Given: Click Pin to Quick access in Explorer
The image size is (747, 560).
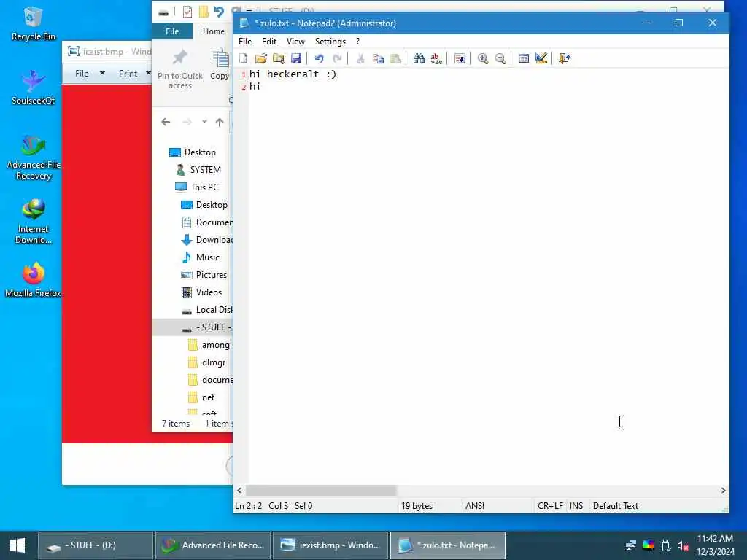Looking at the screenshot, I should click(180, 69).
